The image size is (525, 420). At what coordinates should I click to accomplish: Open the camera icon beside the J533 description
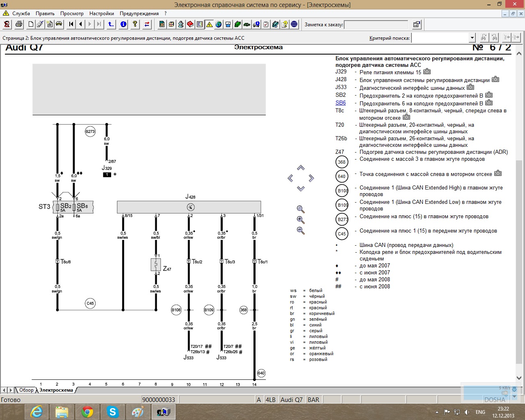pyautogui.click(x=470, y=87)
